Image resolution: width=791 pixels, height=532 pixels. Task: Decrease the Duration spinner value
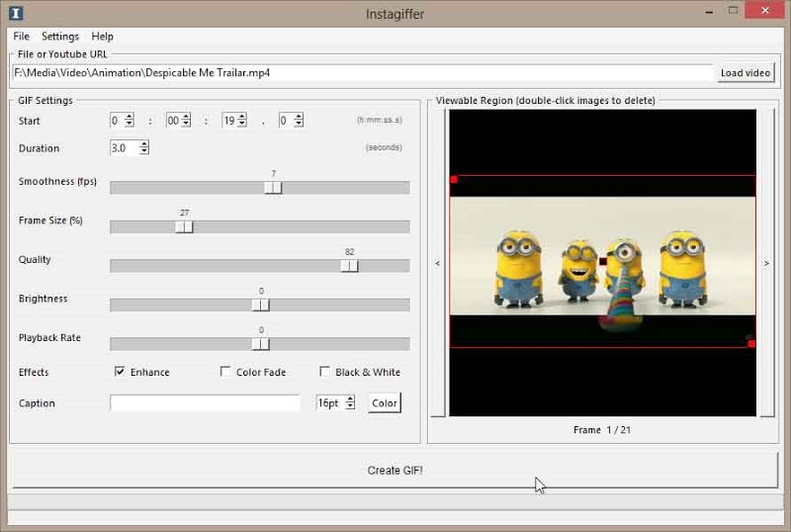click(x=144, y=151)
